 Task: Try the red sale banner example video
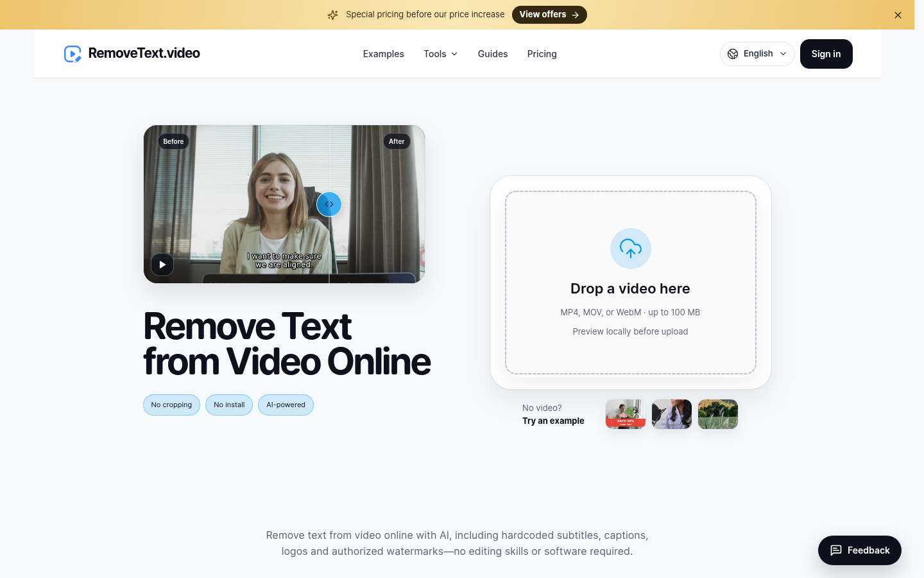626,414
